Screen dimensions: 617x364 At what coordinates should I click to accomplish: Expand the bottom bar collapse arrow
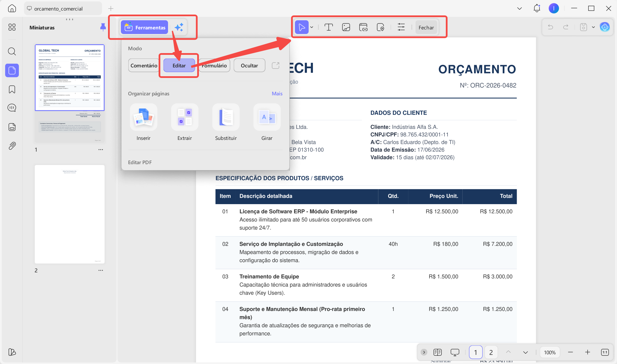(x=424, y=352)
